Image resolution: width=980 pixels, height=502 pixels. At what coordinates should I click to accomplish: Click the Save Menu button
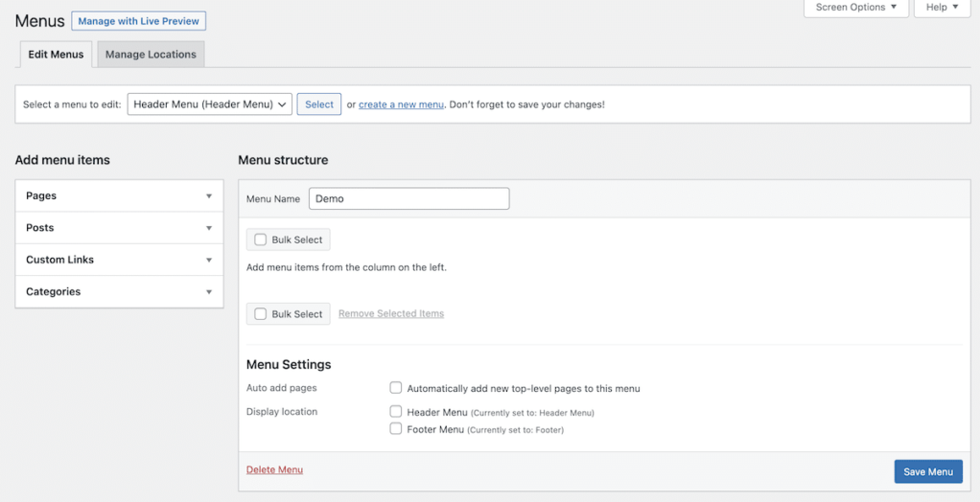tap(927, 471)
